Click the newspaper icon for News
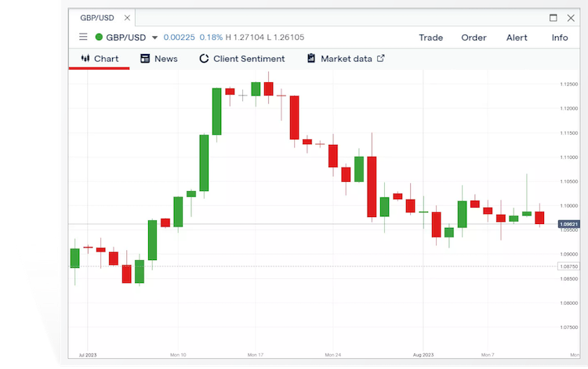The image size is (588, 369). coord(145,59)
